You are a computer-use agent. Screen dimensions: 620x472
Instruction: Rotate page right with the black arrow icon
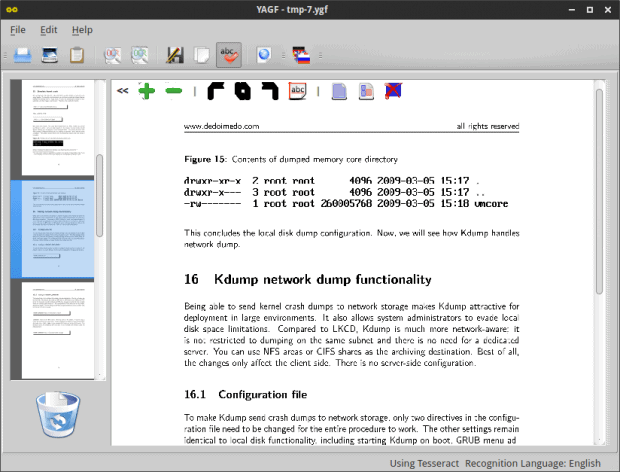270,91
